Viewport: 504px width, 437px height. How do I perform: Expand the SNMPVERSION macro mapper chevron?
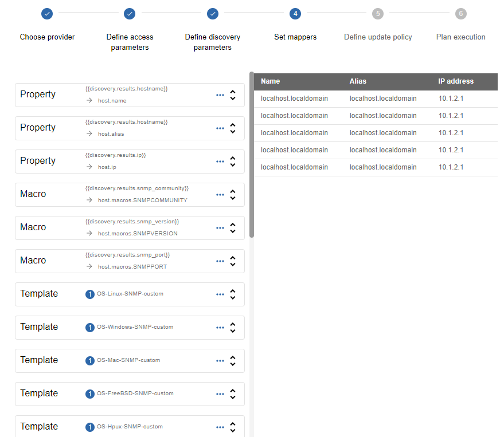click(x=233, y=227)
